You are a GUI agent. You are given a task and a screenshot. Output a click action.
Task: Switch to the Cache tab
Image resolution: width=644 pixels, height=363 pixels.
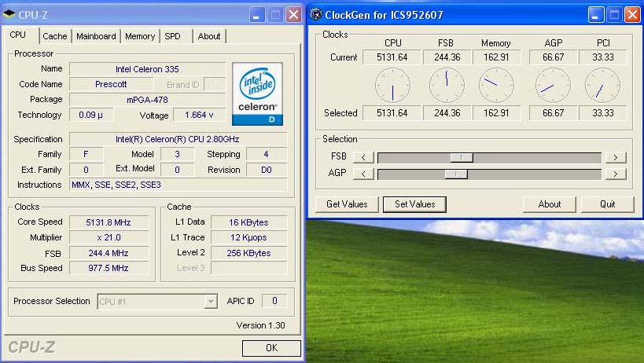tap(54, 36)
